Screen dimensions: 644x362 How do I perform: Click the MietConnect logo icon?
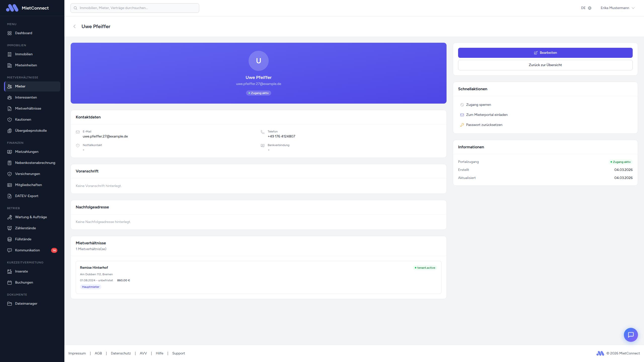click(12, 8)
